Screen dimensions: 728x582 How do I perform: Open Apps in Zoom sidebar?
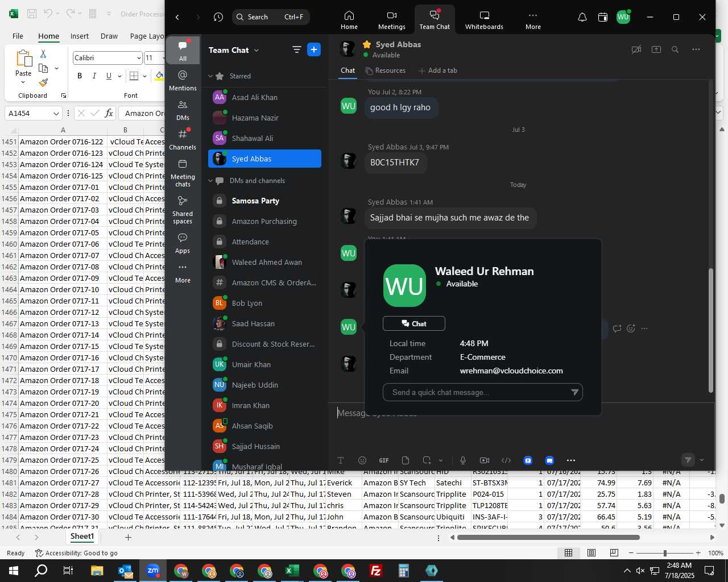pyautogui.click(x=183, y=243)
